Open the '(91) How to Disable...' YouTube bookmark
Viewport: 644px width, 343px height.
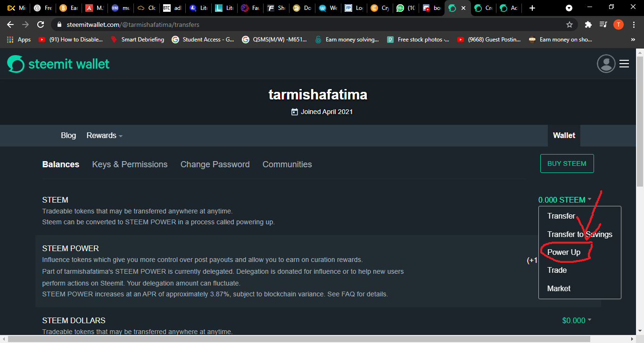[71, 40]
